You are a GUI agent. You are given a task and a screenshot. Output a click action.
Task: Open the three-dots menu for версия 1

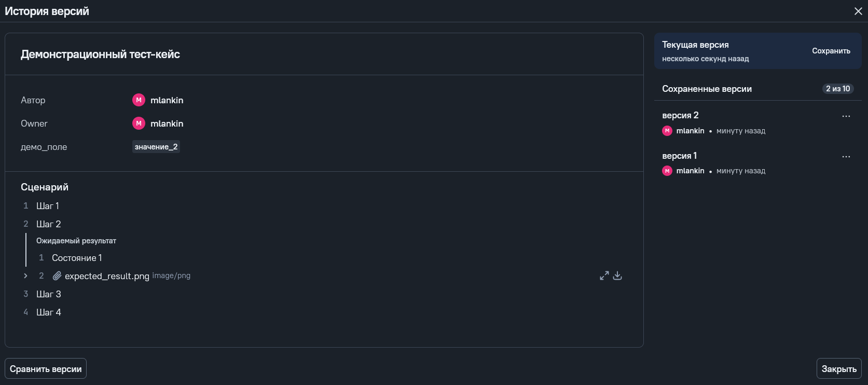pos(846,157)
